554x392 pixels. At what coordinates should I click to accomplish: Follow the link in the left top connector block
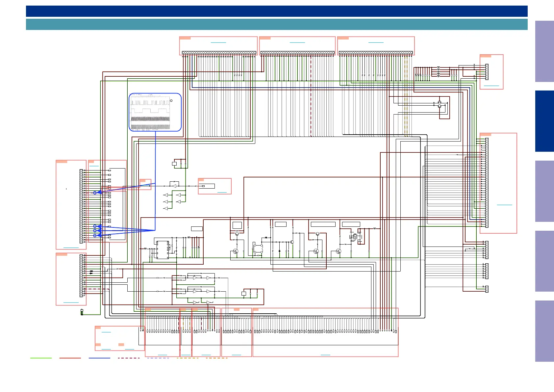[x=218, y=42]
